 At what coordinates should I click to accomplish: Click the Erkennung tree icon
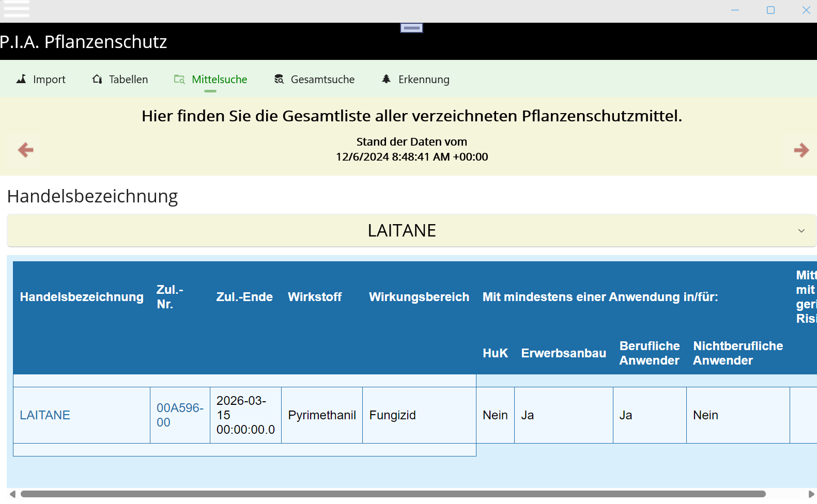tap(386, 79)
